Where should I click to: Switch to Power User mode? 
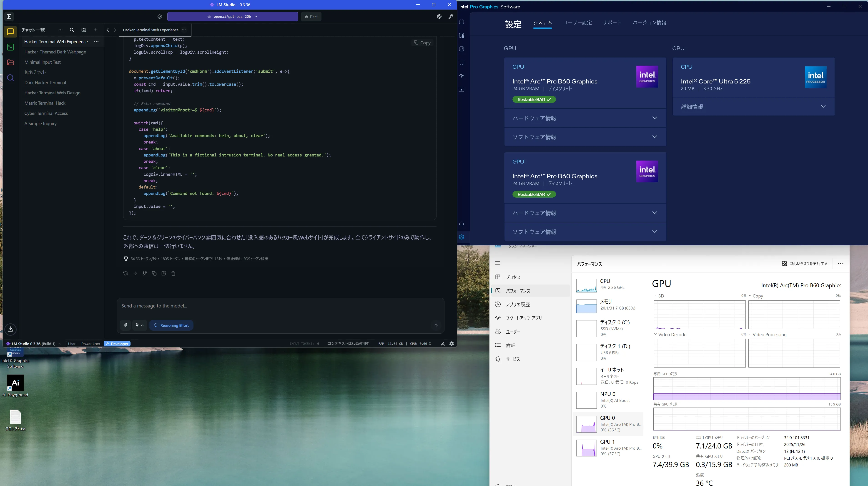[x=90, y=344]
